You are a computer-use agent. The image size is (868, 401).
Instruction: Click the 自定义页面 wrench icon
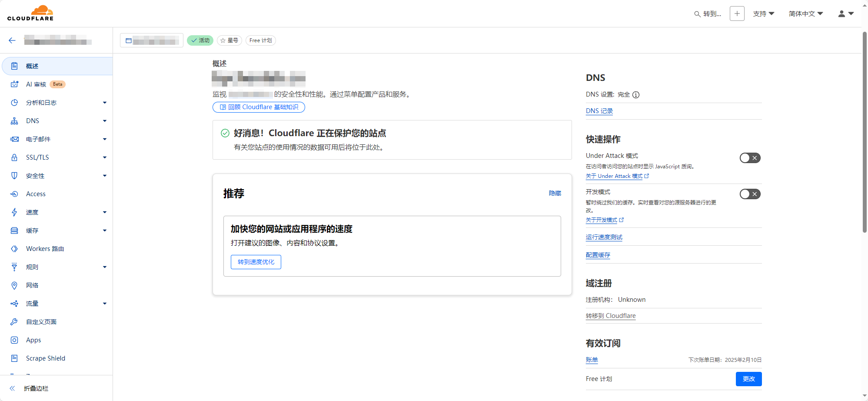pyautogui.click(x=14, y=322)
